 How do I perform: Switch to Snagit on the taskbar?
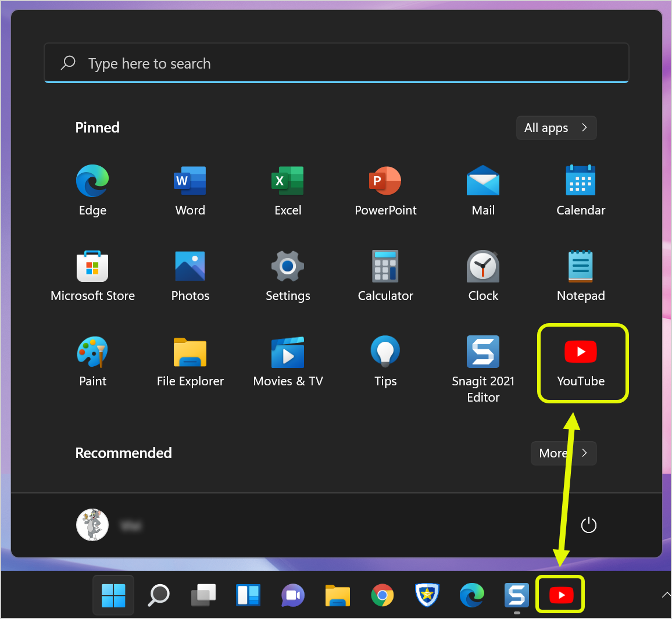coord(516,595)
